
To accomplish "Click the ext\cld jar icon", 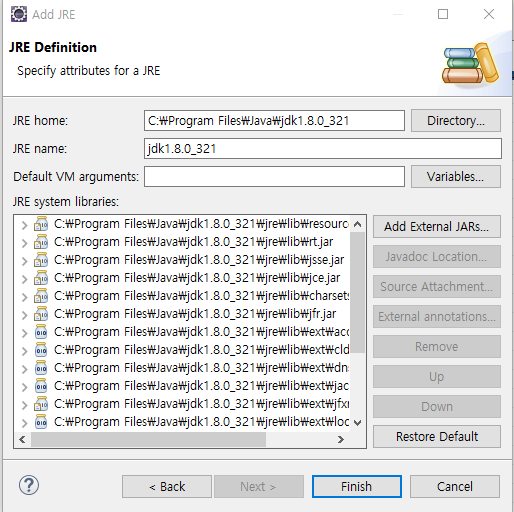I will coord(41,350).
